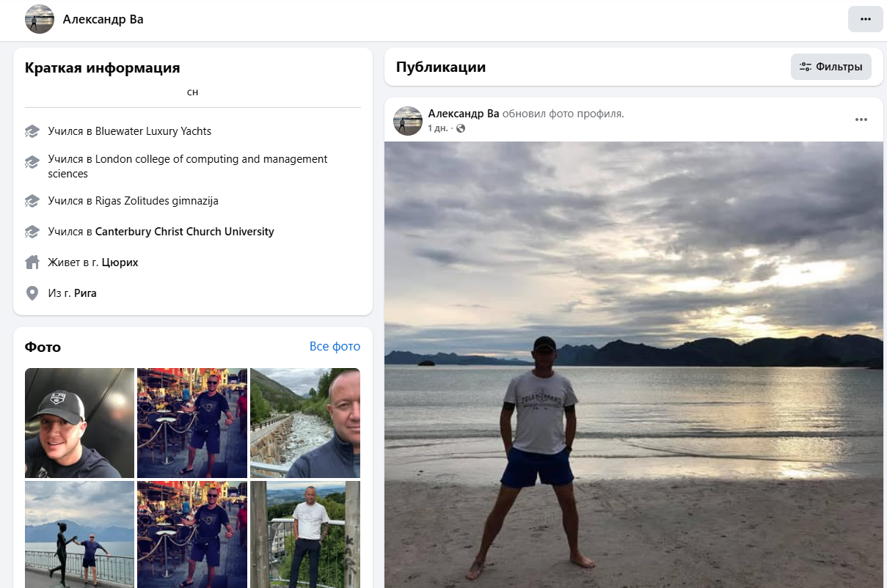
Task: Click the 1 дн. post timestamp
Action: pyautogui.click(x=438, y=129)
